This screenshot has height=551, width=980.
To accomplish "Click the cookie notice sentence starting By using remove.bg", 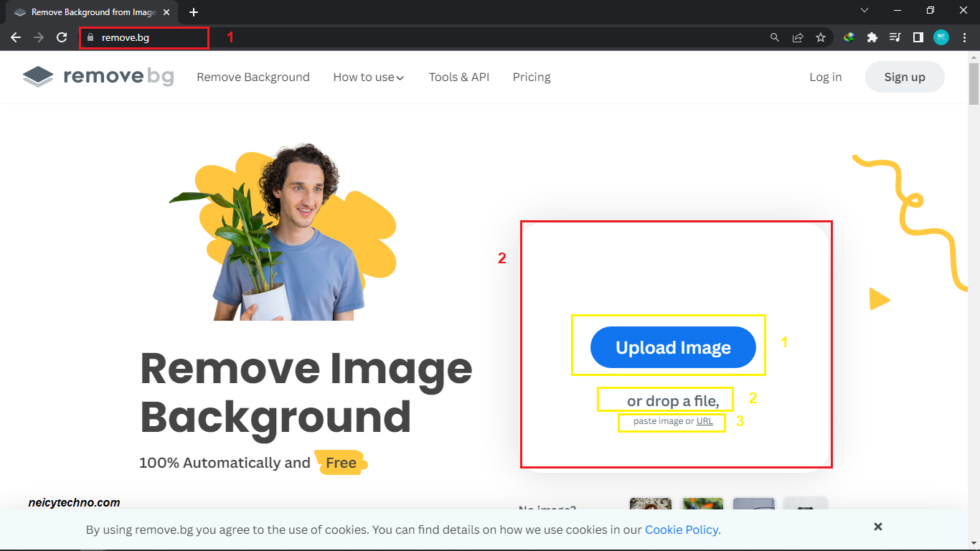I will click(403, 529).
